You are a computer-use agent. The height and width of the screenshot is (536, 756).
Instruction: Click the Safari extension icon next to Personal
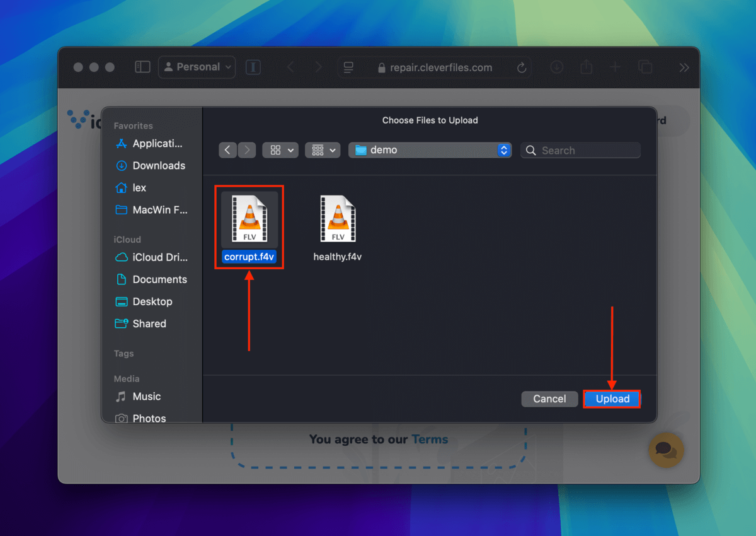point(253,67)
